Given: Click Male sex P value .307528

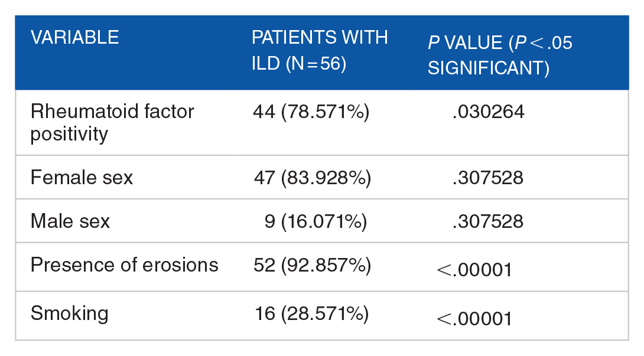Looking at the screenshot, I should (x=487, y=221).
